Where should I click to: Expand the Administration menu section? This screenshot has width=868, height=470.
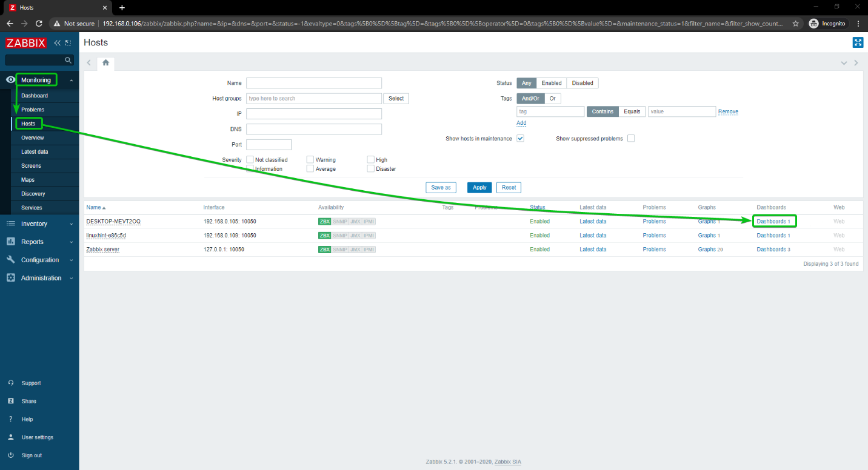(71, 278)
